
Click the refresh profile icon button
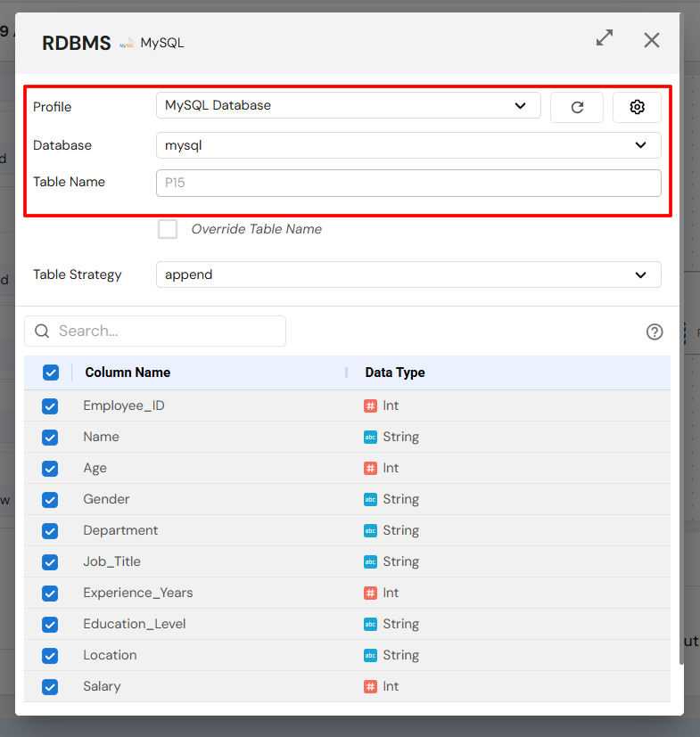pyautogui.click(x=577, y=107)
